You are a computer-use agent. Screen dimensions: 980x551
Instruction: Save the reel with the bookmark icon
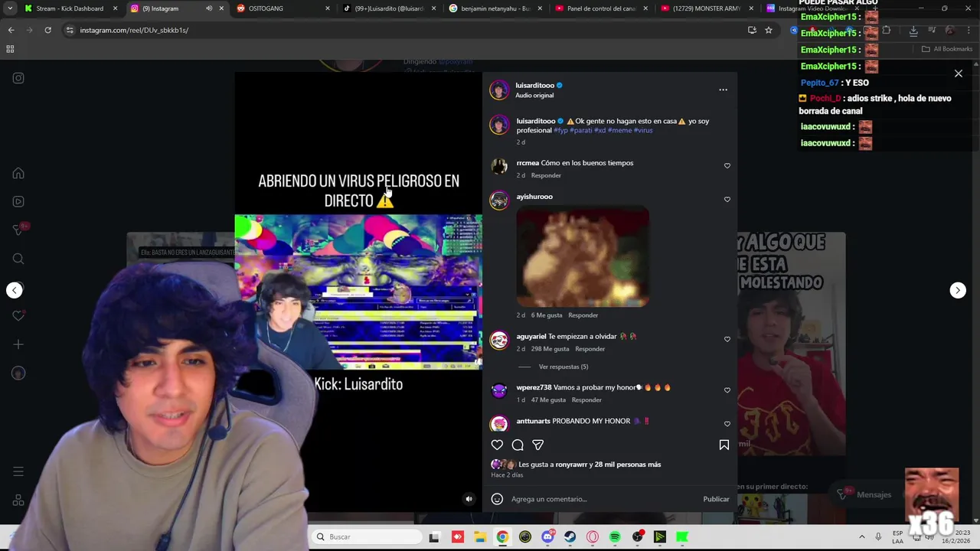point(724,445)
